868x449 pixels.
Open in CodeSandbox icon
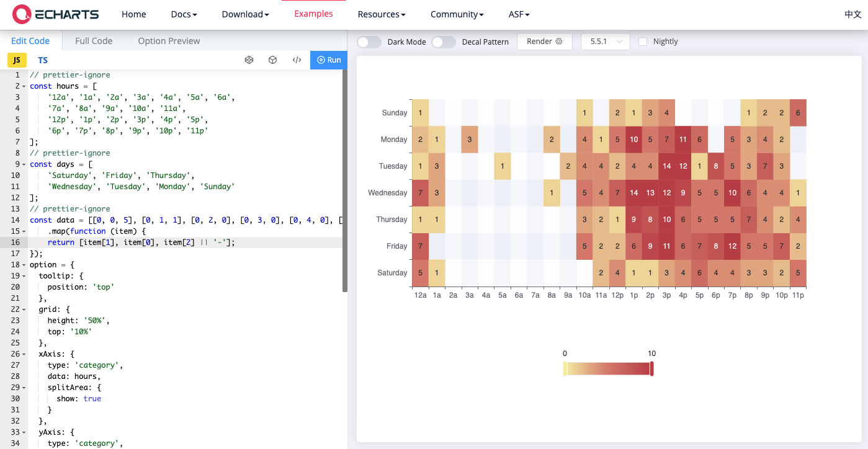click(x=249, y=60)
